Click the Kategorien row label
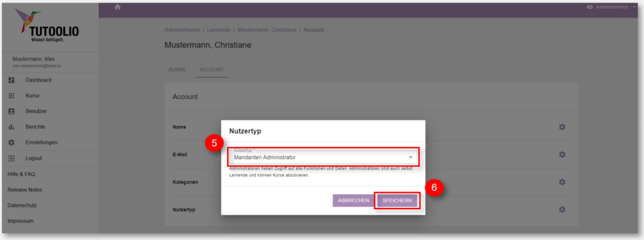Screen dimensions: 644x240 tap(186, 182)
